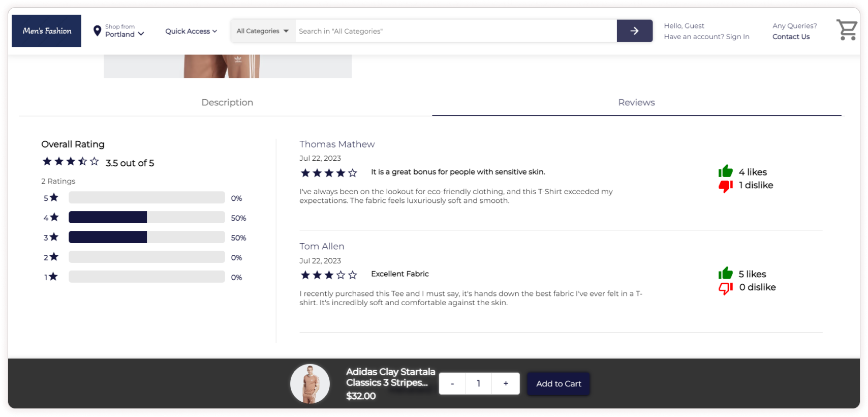Dislike Tom Allen's review with thumbs down
The image size is (868, 417).
click(725, 288)
